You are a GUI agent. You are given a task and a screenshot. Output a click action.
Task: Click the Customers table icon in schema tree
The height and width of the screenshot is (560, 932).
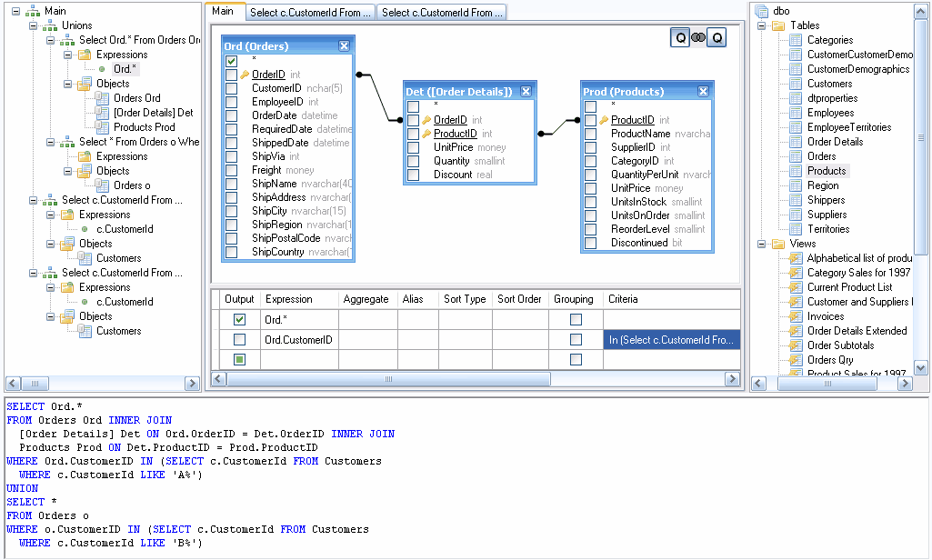point(796,83)
